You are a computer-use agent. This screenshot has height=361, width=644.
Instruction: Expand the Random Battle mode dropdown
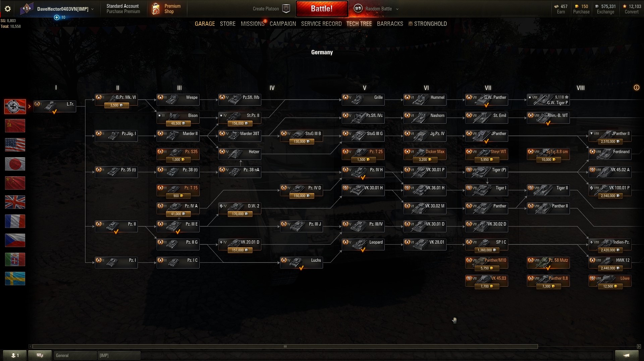(x=397, y=9)
